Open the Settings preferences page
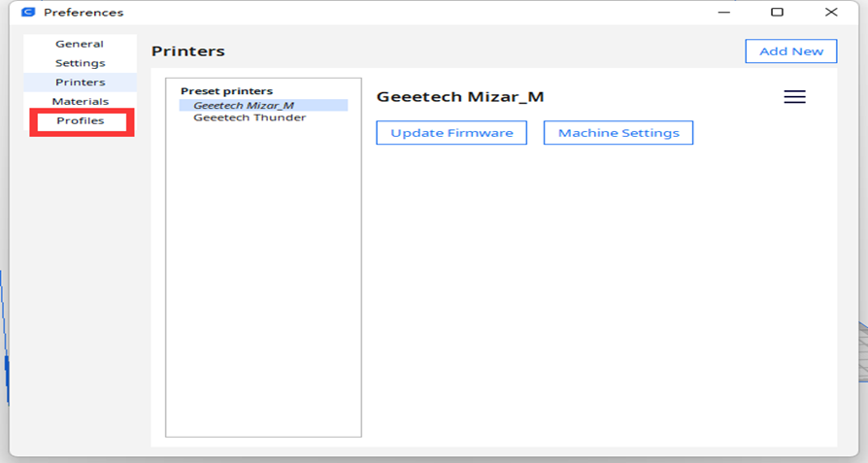Image resolution: width=868 pixels, height=463 pixels. (x=80, y=63)
